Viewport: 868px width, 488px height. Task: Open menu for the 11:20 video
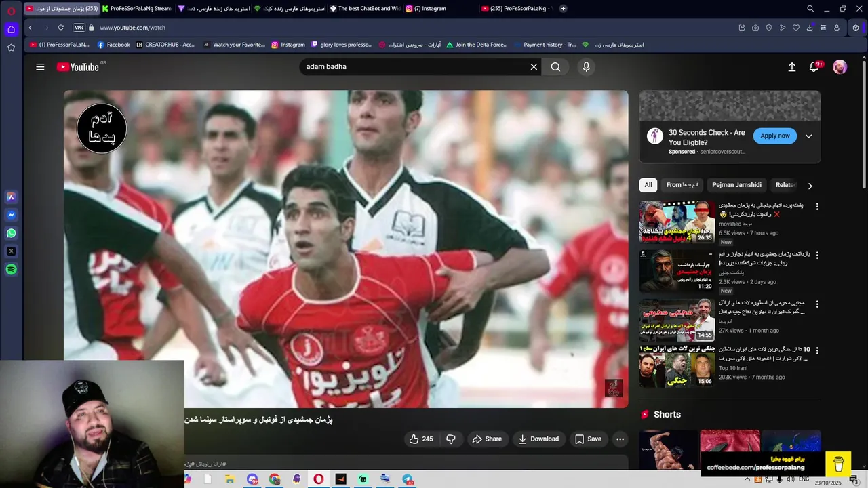[817, 255]
